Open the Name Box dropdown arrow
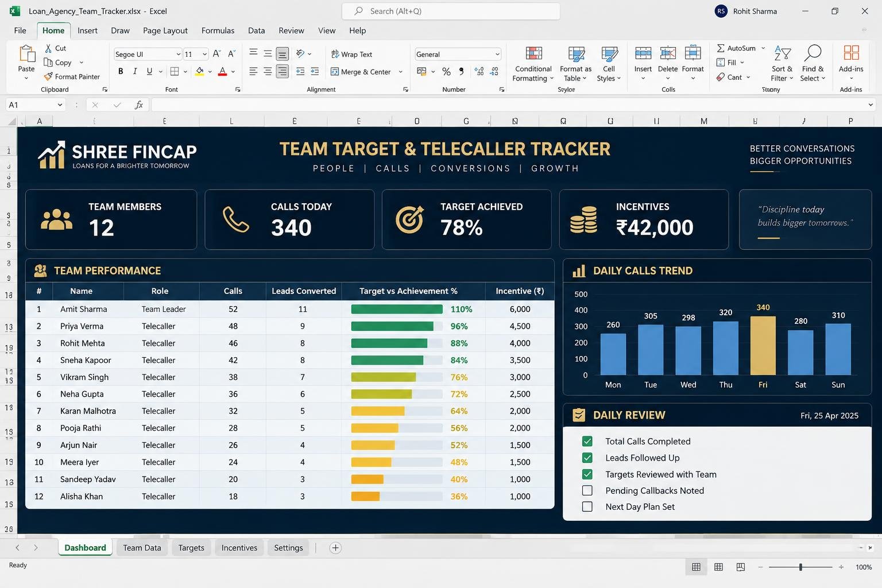 coord(60,105)
